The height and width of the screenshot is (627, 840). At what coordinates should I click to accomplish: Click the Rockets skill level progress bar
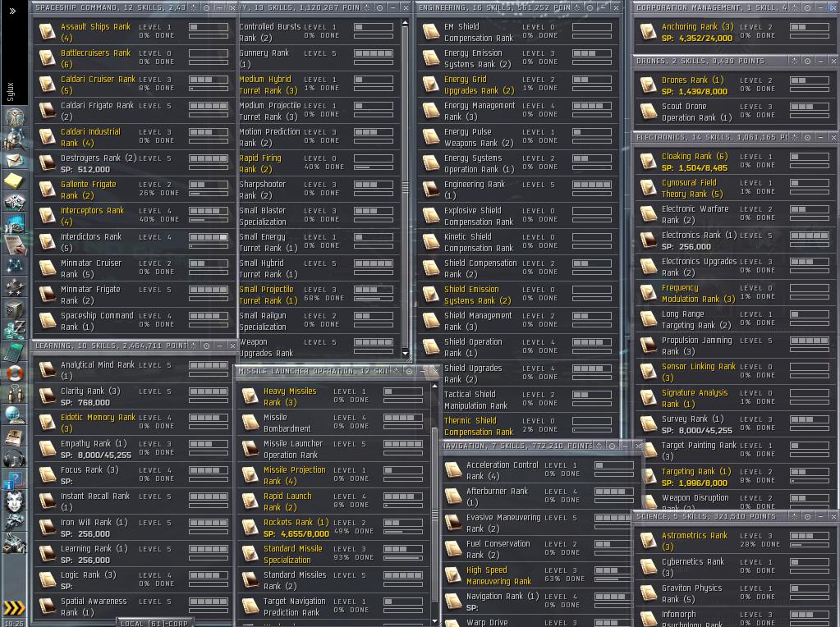pyautogui.click(x=403, y=523)
